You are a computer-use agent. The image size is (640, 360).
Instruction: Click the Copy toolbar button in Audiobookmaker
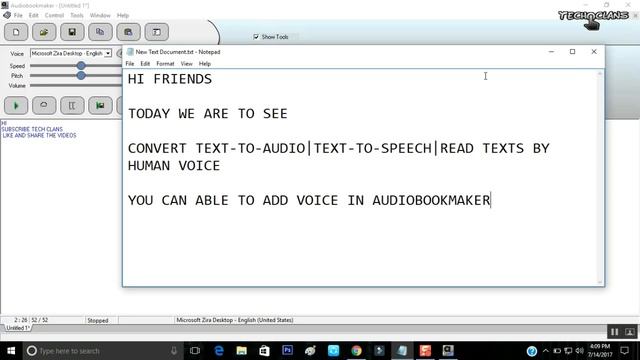pos(100,32)
